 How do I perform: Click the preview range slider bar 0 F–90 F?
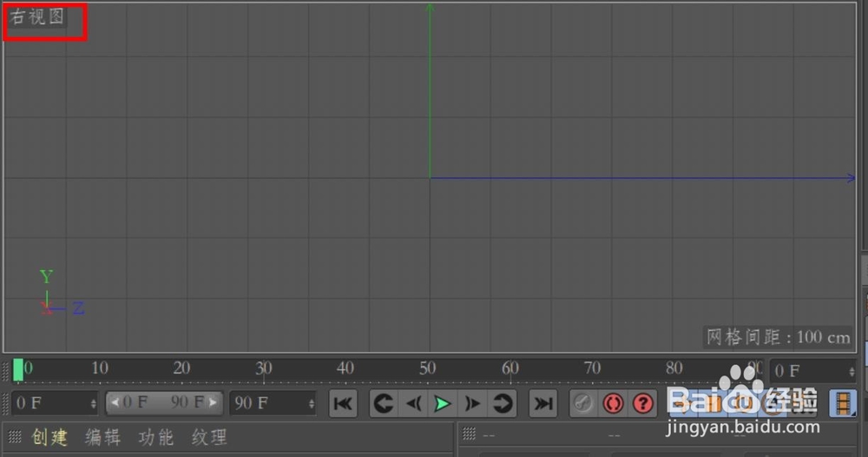164,403
